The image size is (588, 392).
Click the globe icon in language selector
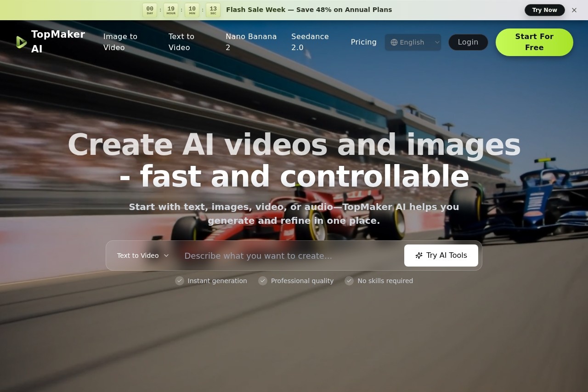tap(394, 42)
